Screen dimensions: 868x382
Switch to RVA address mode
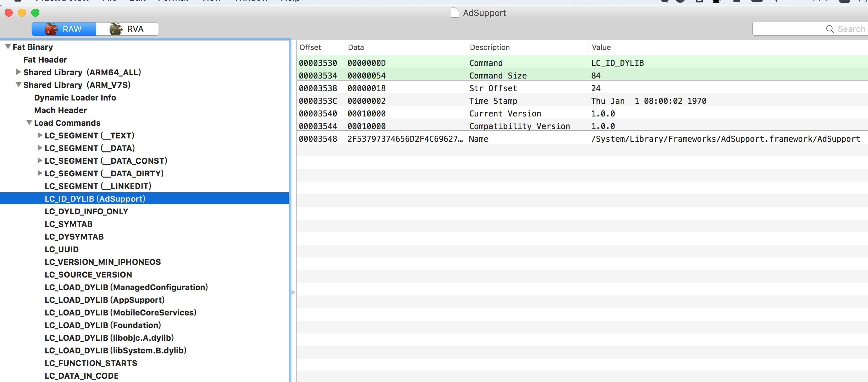point(127,29)
